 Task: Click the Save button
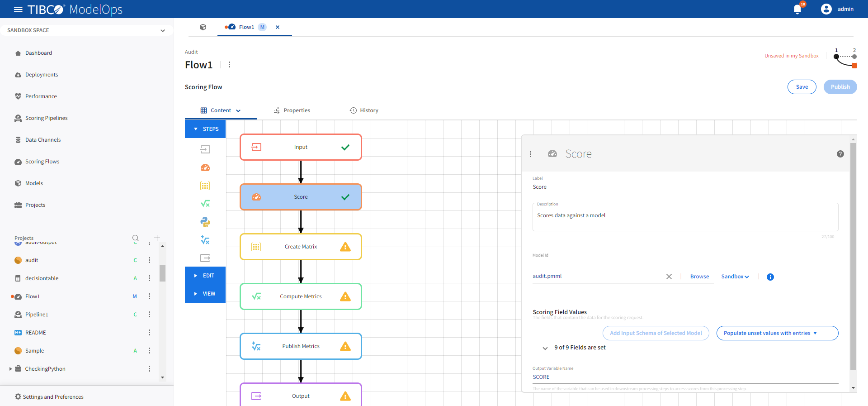coord(802,87)
